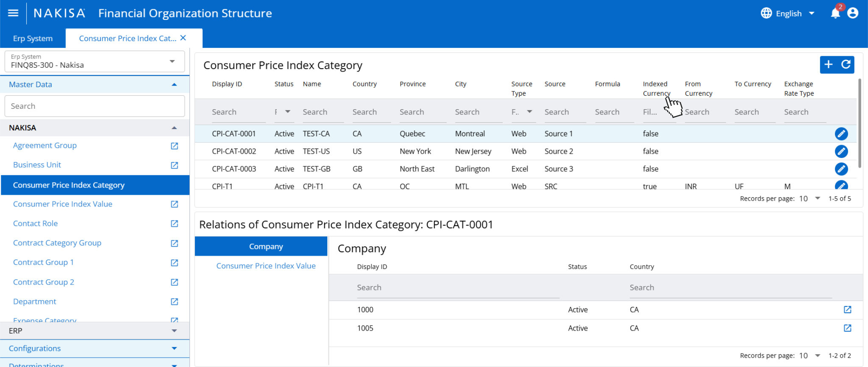Add new Consumer Price Index Category
The width and height of the screenshot is (868, 367).
click(x=829, y=64)
